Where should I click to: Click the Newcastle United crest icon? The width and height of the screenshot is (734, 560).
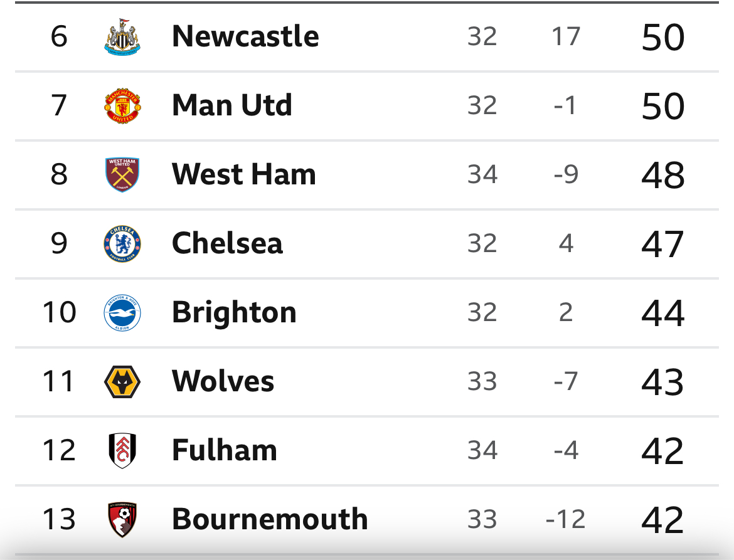click(122, 36)
